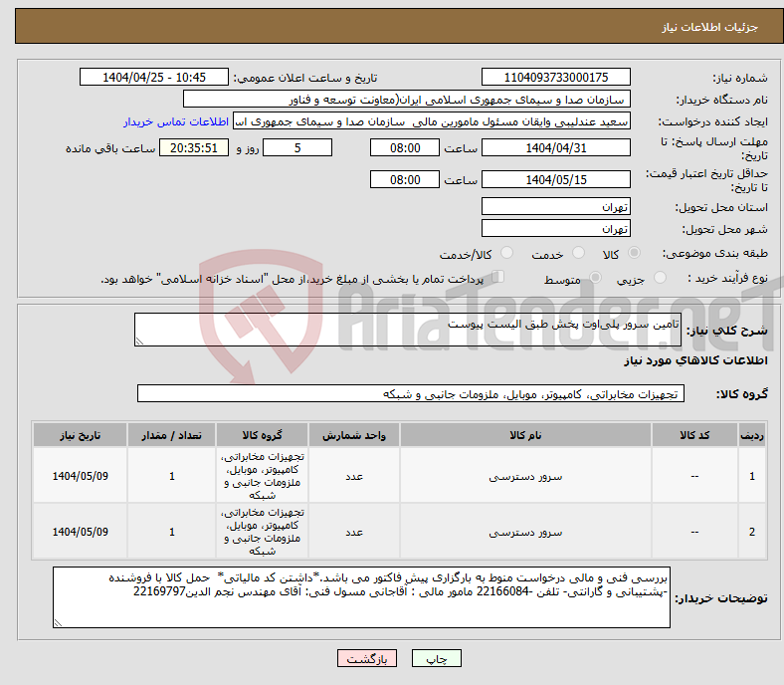
Task: Click the عدد unit cell in row 1
Action: coord(354,476)
